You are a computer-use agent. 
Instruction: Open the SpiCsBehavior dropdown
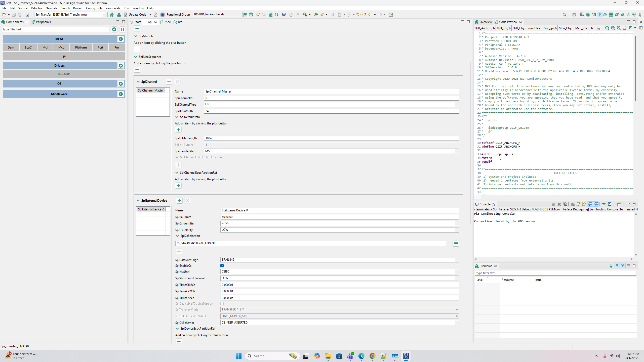pyautogui.click(x=457, y=323)
